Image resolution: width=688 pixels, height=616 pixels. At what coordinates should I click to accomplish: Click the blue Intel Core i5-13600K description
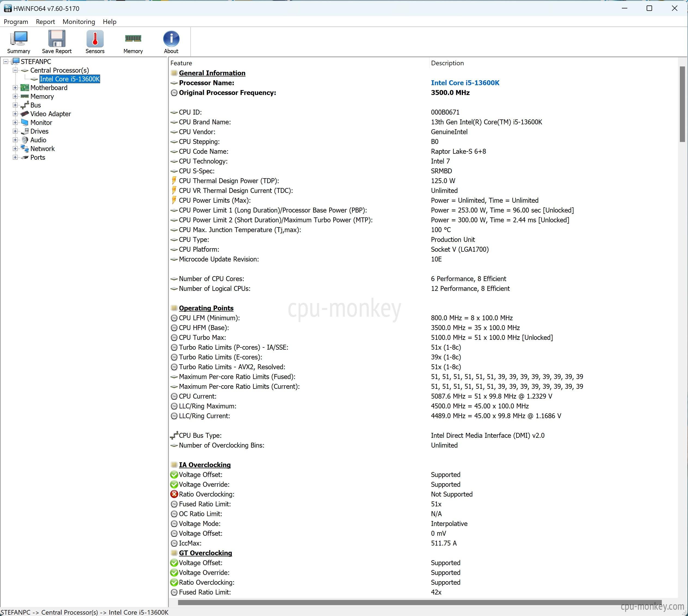465,83
